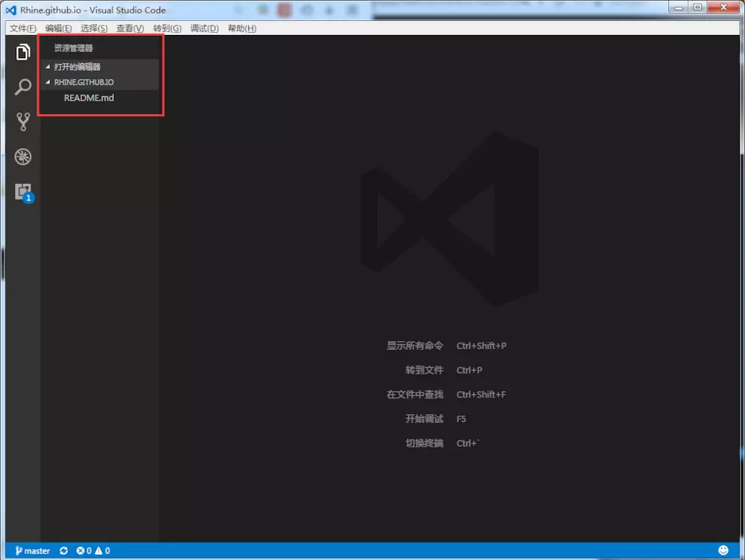Open the 编辑(E) menu
This screenshot has height=560, width=745.
pyautogui.click(x=58, y=28)
